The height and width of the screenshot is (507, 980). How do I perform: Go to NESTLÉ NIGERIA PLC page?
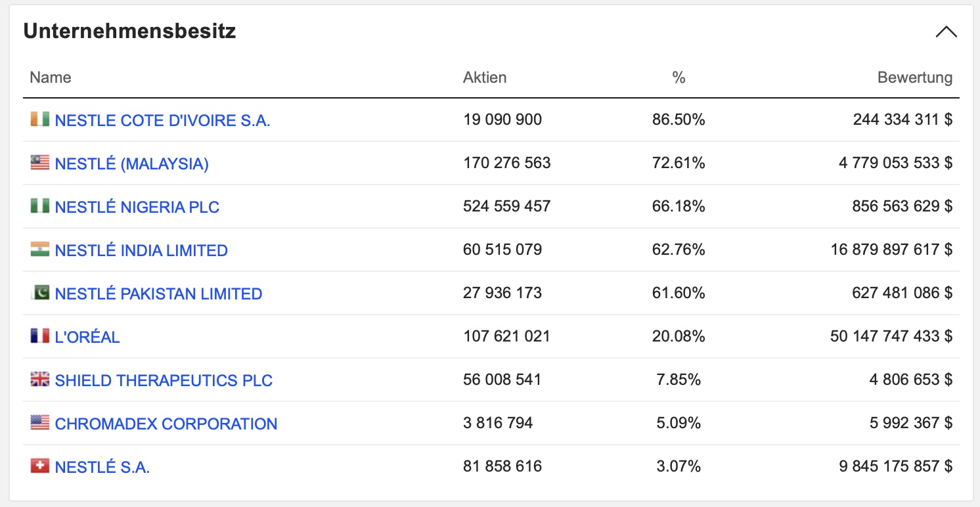pos(137,207)
